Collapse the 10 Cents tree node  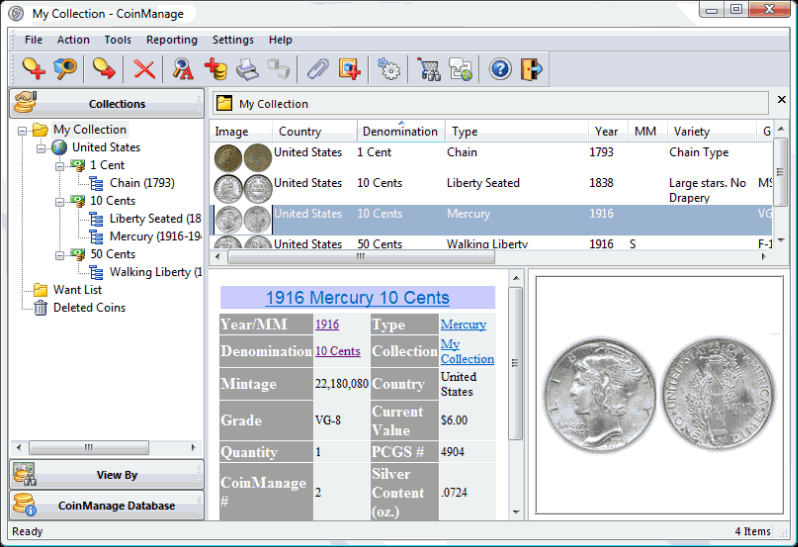[x=60, y=202]
